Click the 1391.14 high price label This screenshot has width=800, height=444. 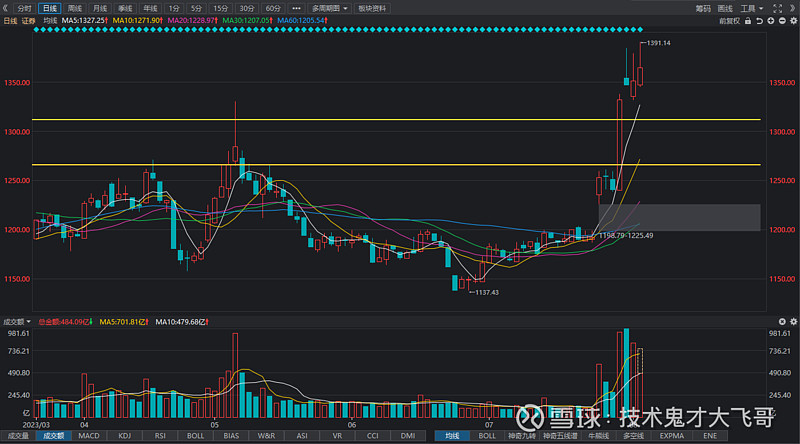point(659,43)
